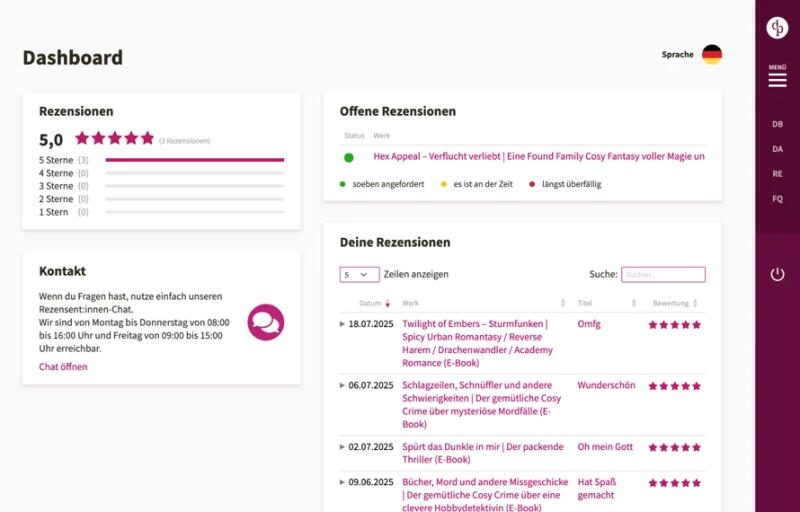Click the green status dot for Hex Appeal
800x512 pixels.
tap(348, 158)
